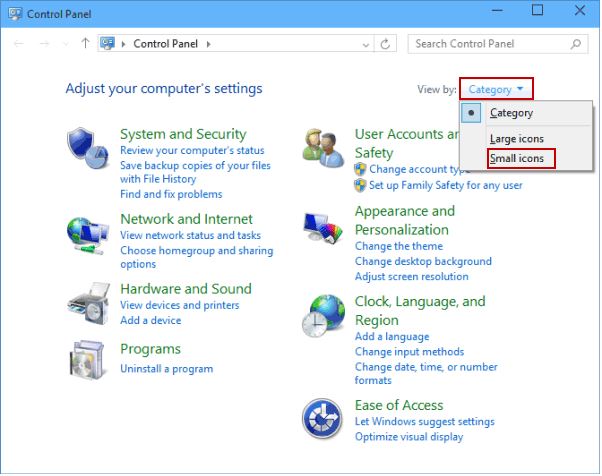Open View devices and printers

[180, 305]
